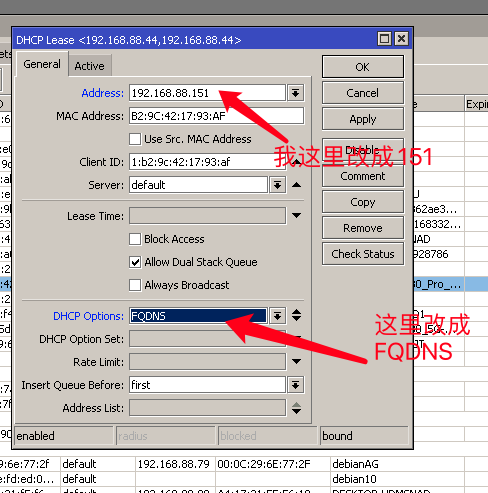Select the General tab
The height and width of the screenshot is (493, 488).
pyautogui.click(x=42, y=64)
